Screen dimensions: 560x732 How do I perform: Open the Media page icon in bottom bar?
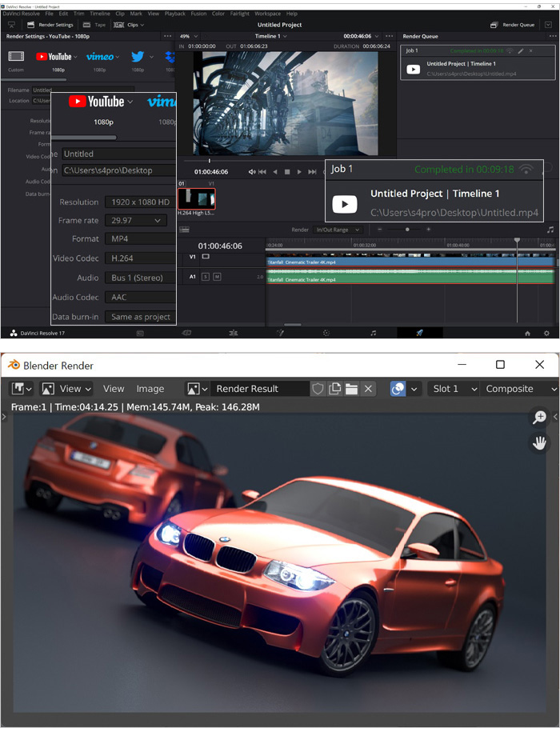click(140, 333)
